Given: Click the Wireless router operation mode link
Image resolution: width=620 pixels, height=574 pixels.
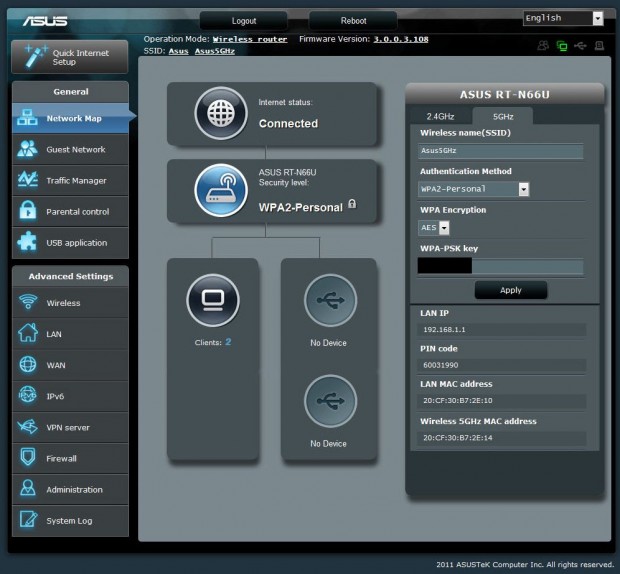Looking at the screenshot, I should [250, 39].
